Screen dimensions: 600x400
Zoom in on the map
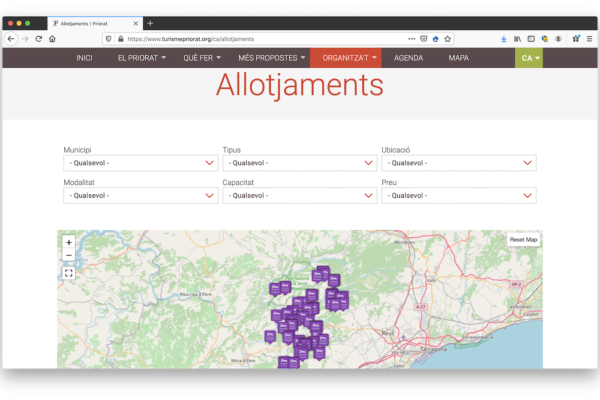coord(69,242)
